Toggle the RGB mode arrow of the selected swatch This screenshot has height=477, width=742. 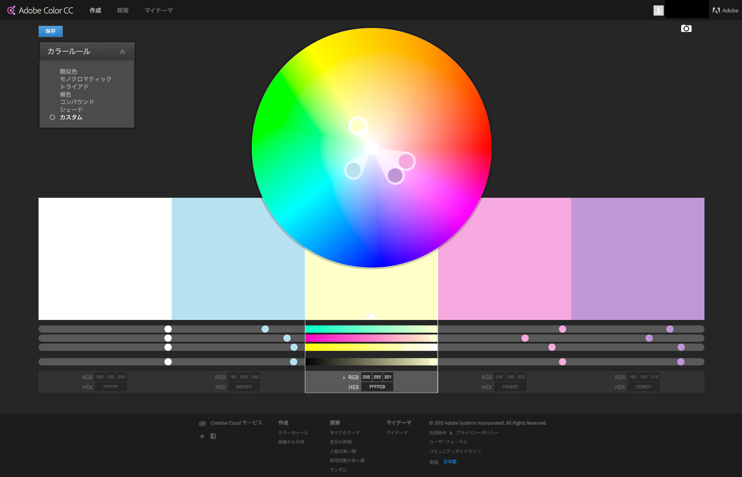pos(344,378)
